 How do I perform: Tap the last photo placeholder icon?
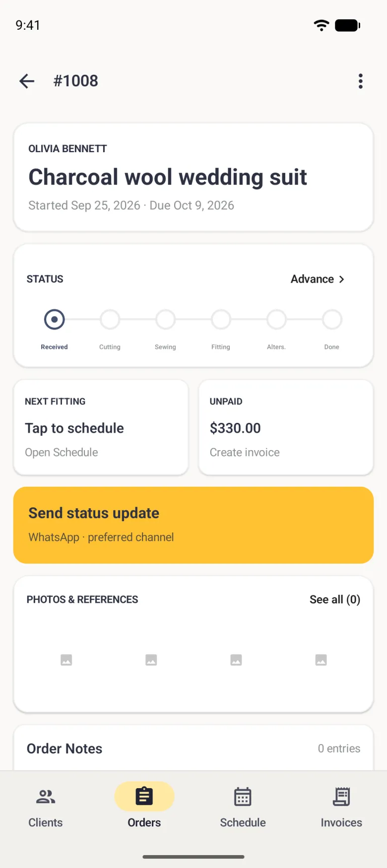tap(321, 660)
